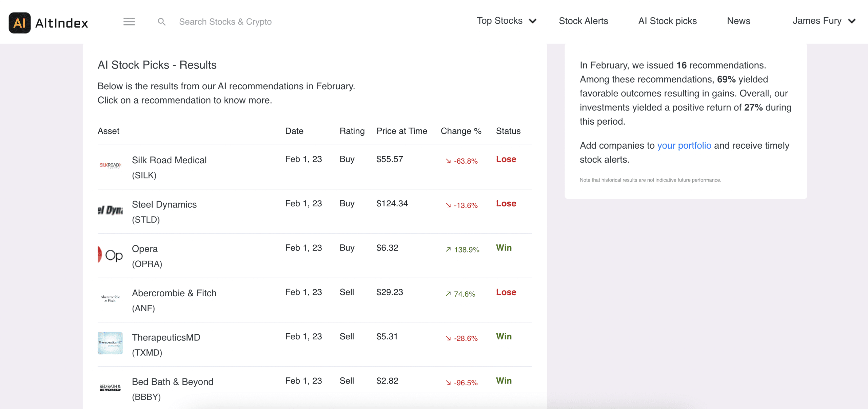This screenshot has height=409, width=868.
Task: Click the up arrow beside 138.9%
Action: tap(448, 249)
